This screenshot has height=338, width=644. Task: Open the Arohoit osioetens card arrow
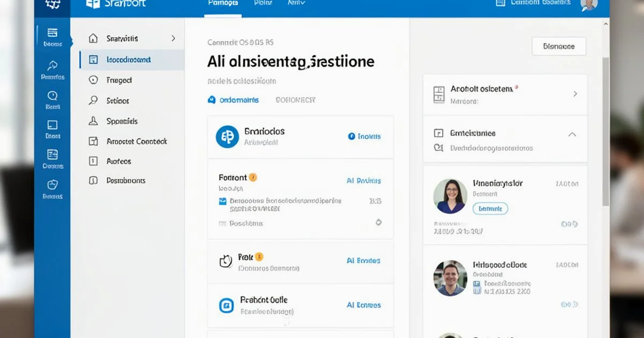click(x=575, y=94)
